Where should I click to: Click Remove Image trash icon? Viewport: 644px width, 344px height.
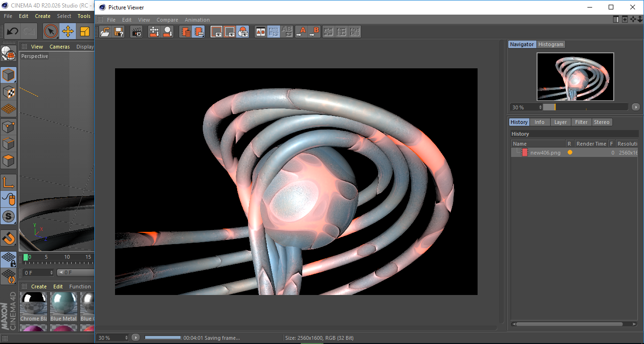coord(186,32)
